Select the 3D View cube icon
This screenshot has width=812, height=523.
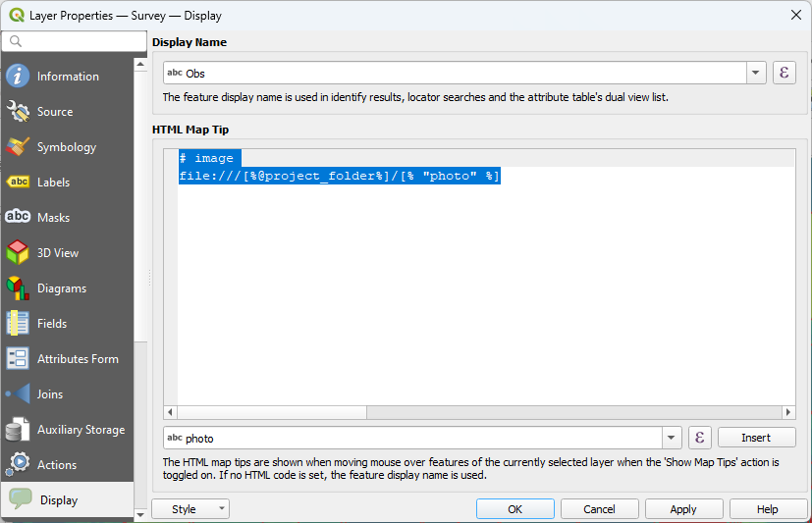[x=18, y=253]
